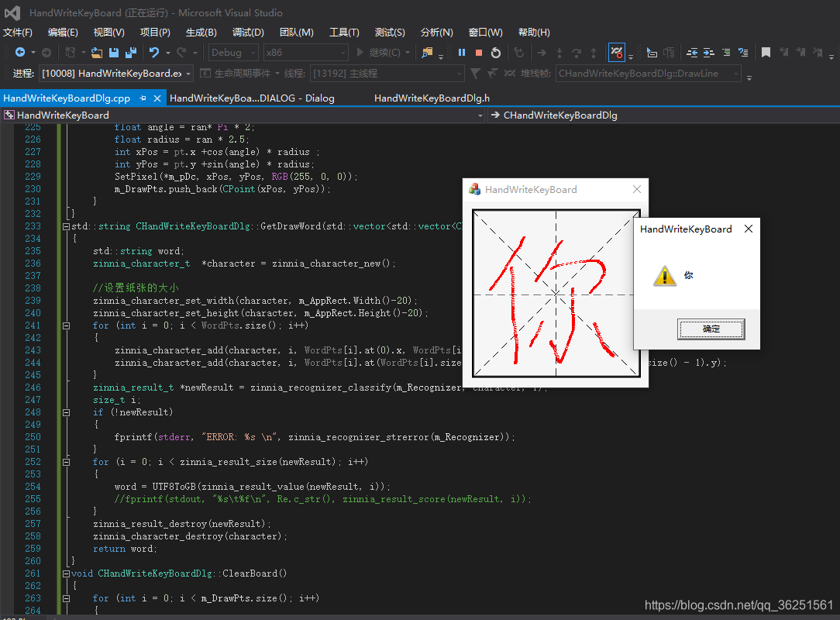Image resolution: width=840 pixels, height=620 pixels.
Task: Click the Clear Bookmarks icon
Action: [x=818, y=53]
